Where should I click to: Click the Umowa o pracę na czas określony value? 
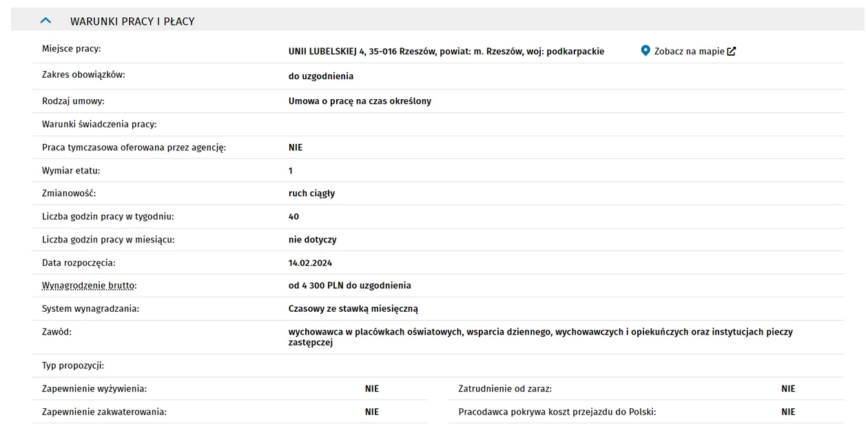pyautogui.click(x=360, y=101)
